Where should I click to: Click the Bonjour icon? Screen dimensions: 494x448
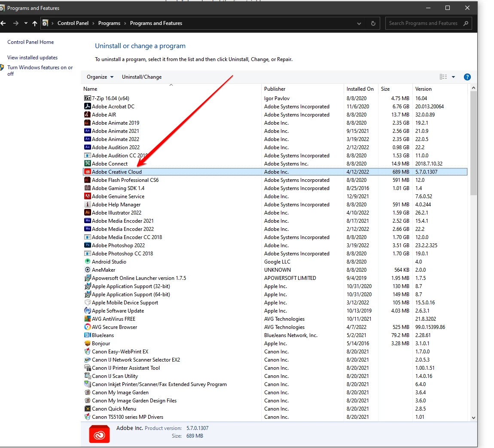coord(88,344)
